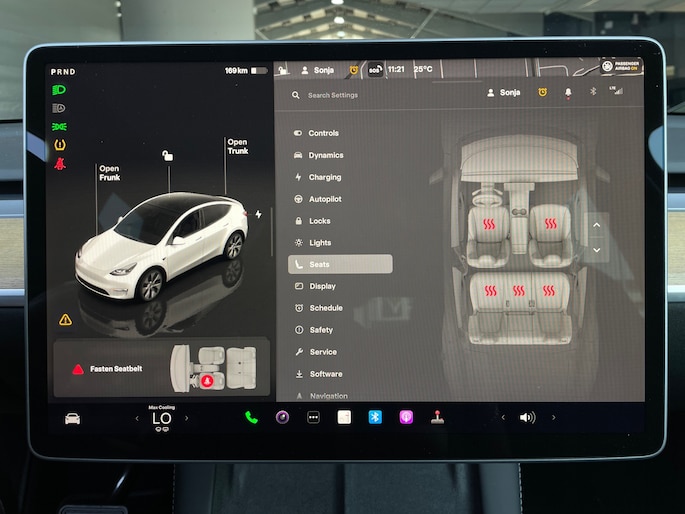Open Controls settings menu
This screenshot has width=685, height=514.
(317, 133)
